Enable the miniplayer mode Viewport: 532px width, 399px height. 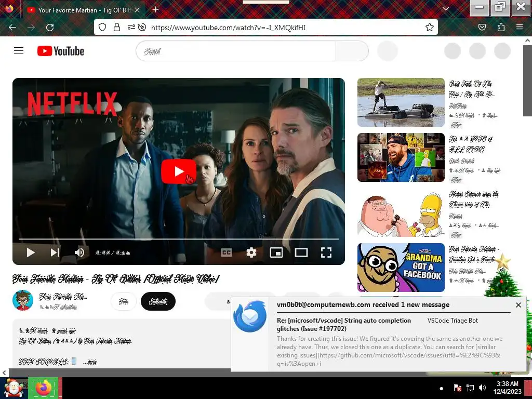click(276, 252)
